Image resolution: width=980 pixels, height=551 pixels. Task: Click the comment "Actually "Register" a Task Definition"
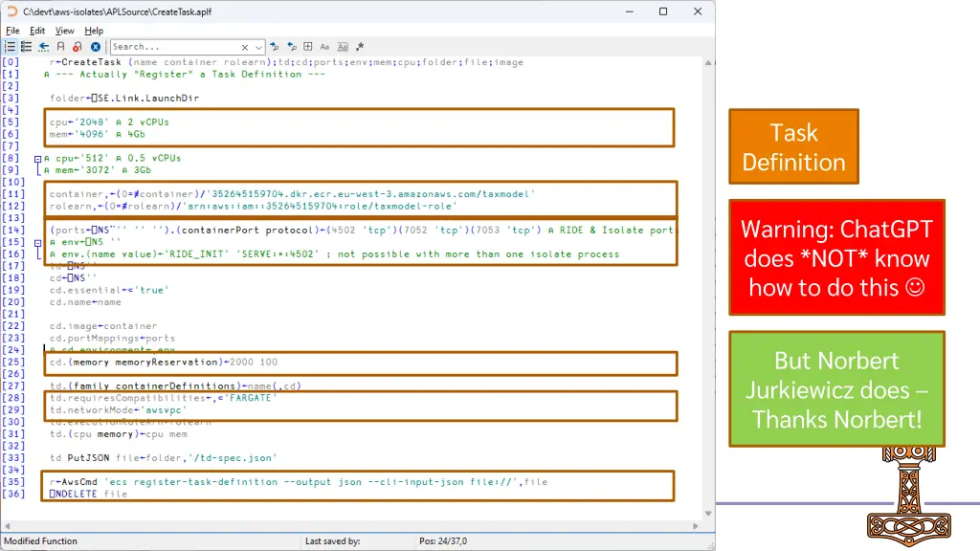click(x=190, y=75)
